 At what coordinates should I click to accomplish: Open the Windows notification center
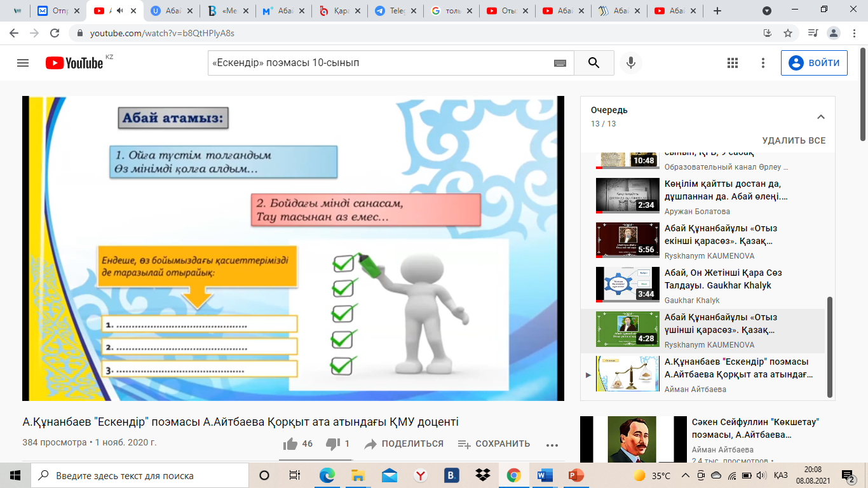click(x=848, y=475)
